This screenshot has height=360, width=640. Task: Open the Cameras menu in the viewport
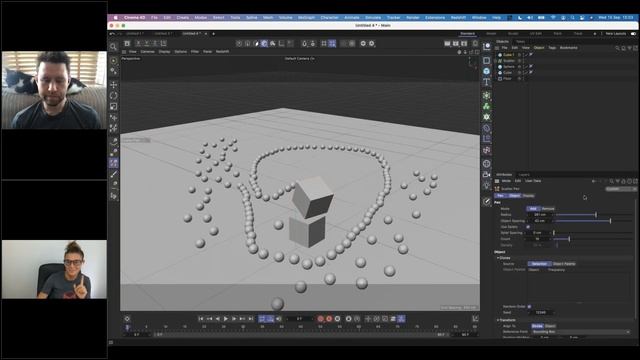click(148, 52)
